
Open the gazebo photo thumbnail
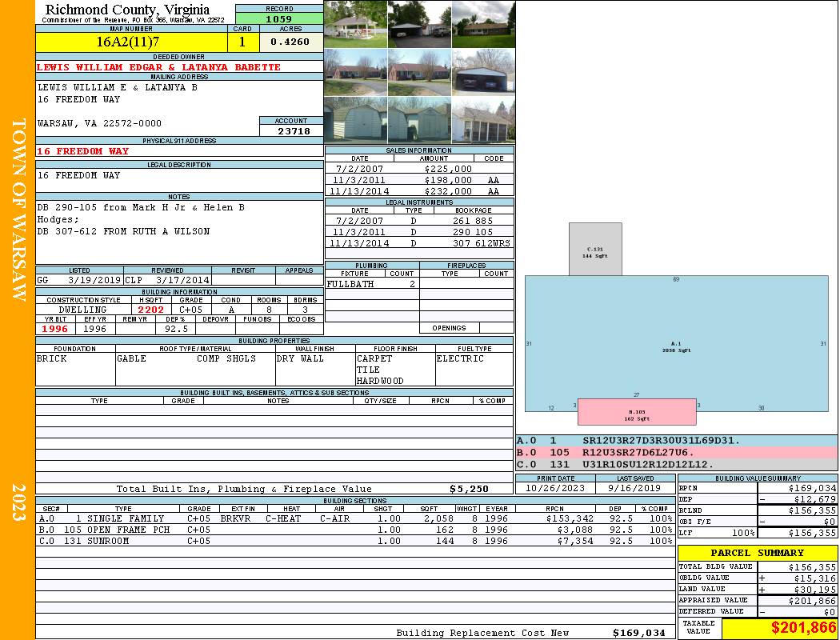coord(355,24)
